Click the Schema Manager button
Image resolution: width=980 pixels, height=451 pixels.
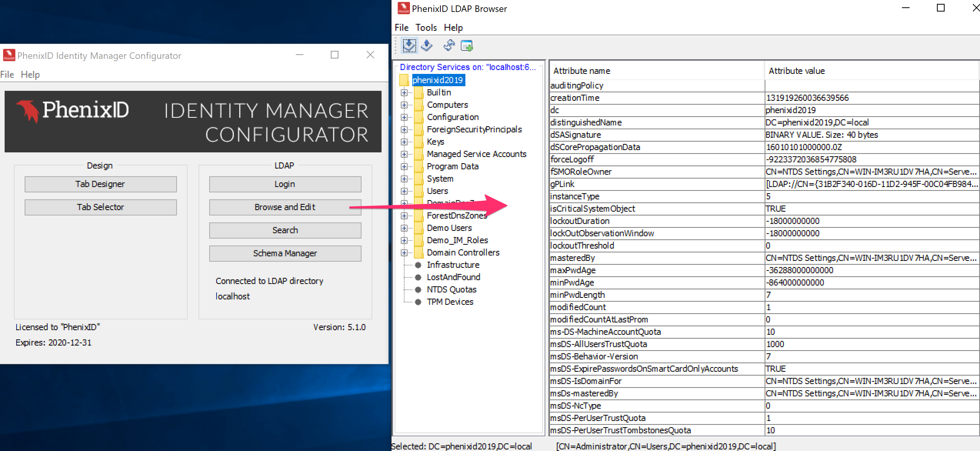(x=285, y=253)
